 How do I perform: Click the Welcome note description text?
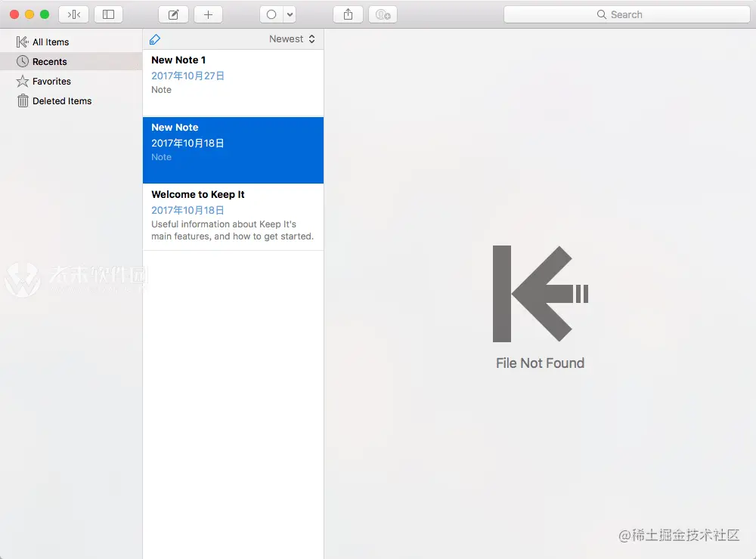[232, 230]
